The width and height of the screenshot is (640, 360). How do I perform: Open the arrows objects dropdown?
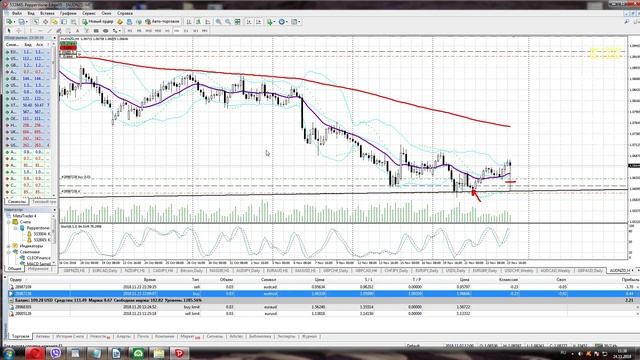(120, 31)
